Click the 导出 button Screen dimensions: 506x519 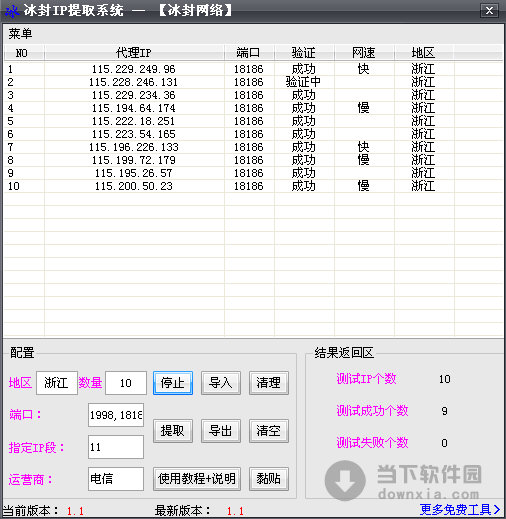[221, 431]
